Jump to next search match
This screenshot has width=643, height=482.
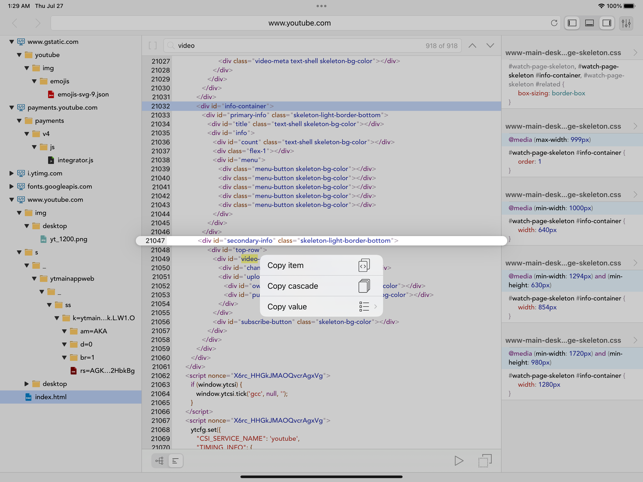490,46
